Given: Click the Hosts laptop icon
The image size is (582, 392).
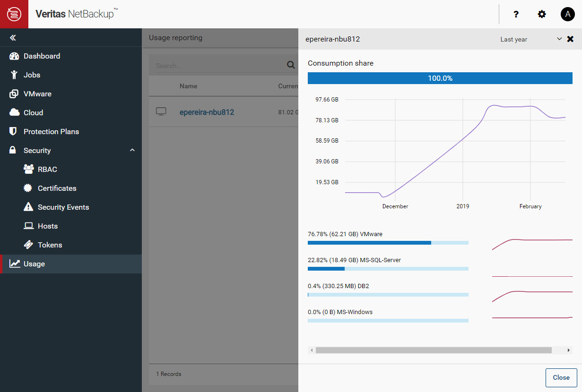Looking at the screenshot, I should point(28,226).
